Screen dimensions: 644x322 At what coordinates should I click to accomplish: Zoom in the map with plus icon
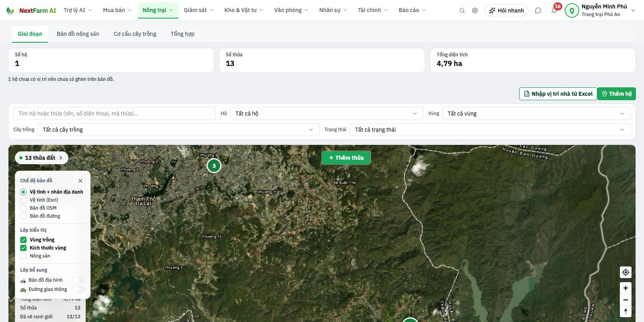point(625,288)
